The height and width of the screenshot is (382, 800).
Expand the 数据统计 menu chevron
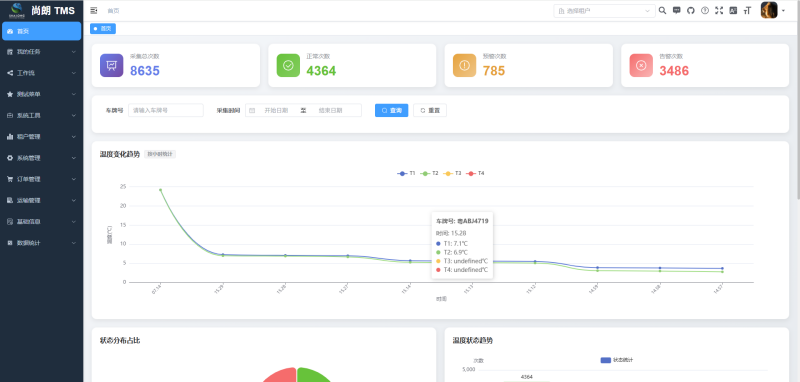tap(74, 243)
